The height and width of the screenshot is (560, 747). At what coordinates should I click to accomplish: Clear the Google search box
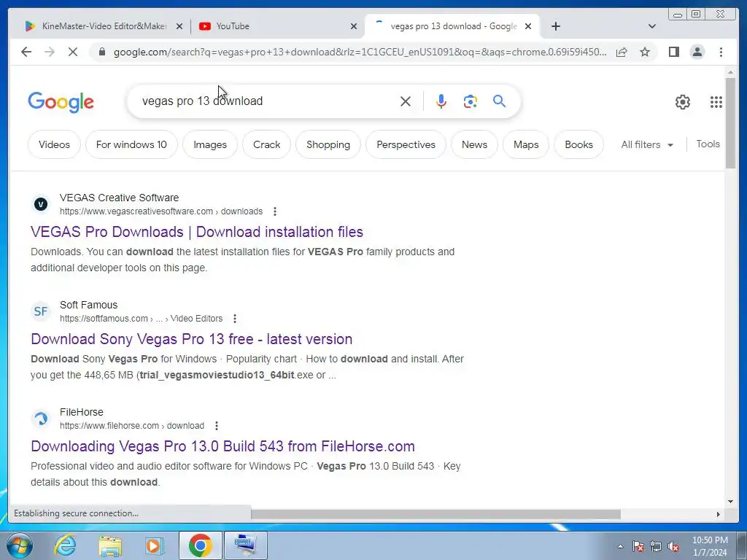(x=406, y=101)
